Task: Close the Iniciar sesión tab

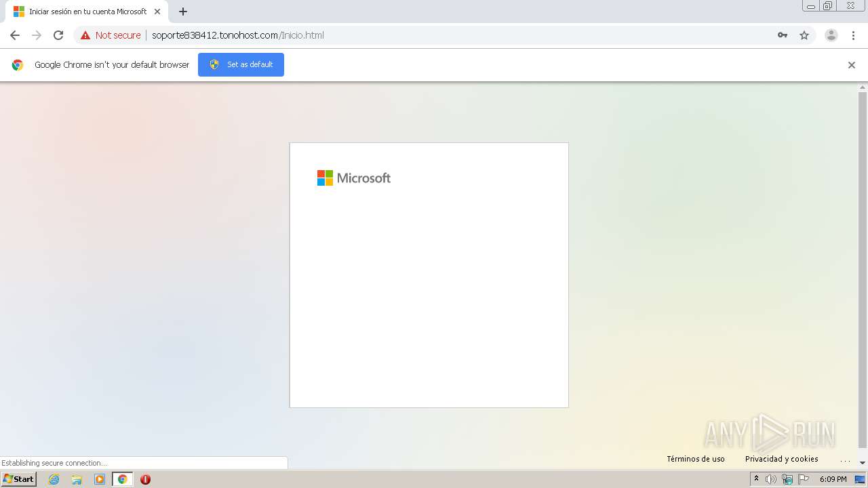Action: click(x=157, y=12)
